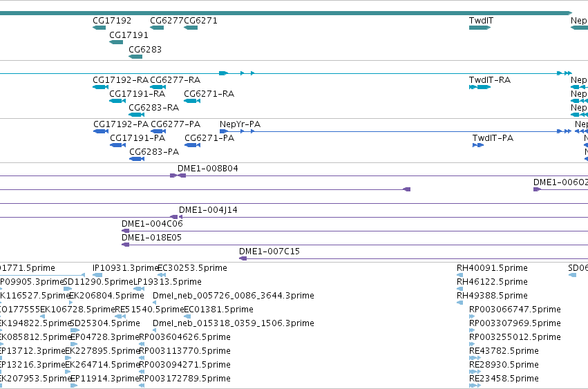Viewport: 588px width, 389px height.
Task: Click RE43782.5prime EST label
Action: (504, 351)
